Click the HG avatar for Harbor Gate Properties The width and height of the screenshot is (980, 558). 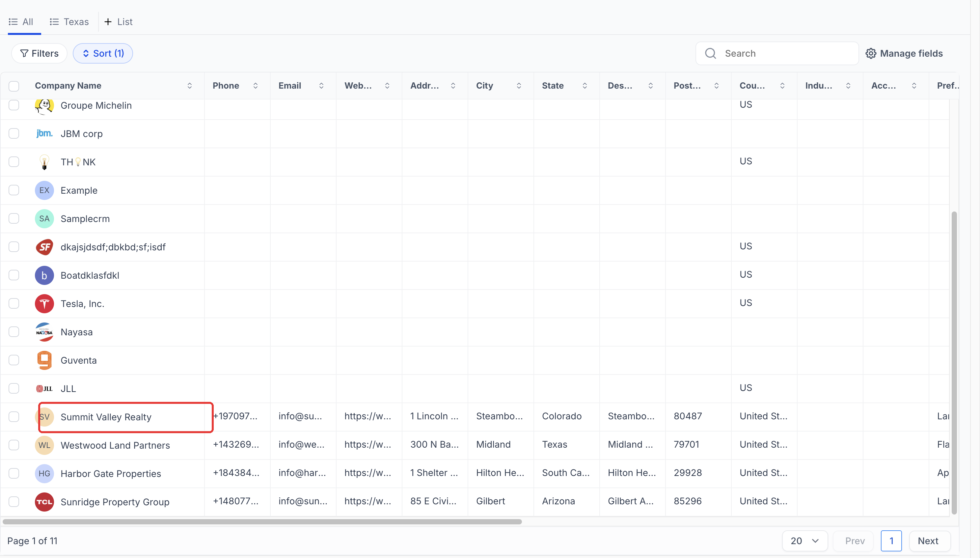click(x=44, y=474)
